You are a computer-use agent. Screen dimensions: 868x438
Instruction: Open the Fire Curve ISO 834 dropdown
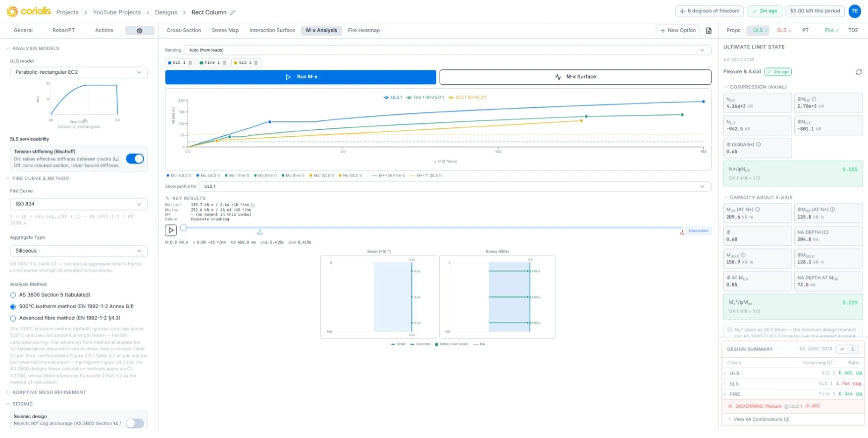tap(79, 204)
